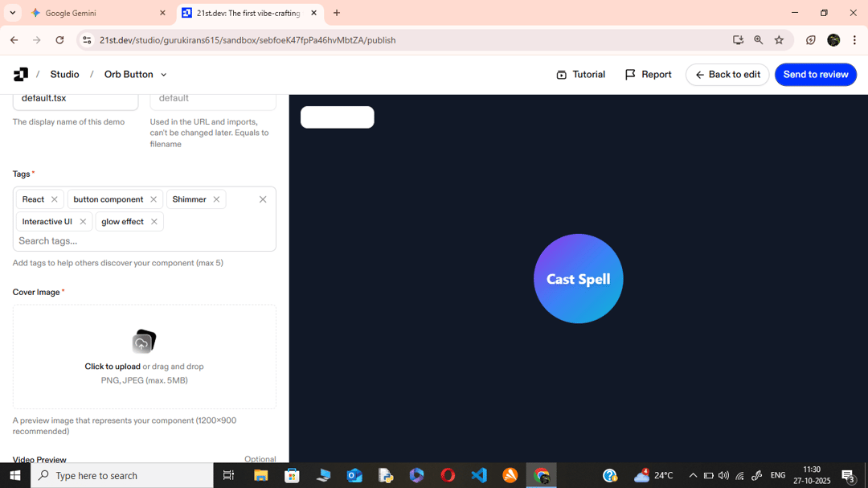Select the 21st.dev browser tab
The width and height of the screenshot is (868, 488).
[x=249, y=13]
